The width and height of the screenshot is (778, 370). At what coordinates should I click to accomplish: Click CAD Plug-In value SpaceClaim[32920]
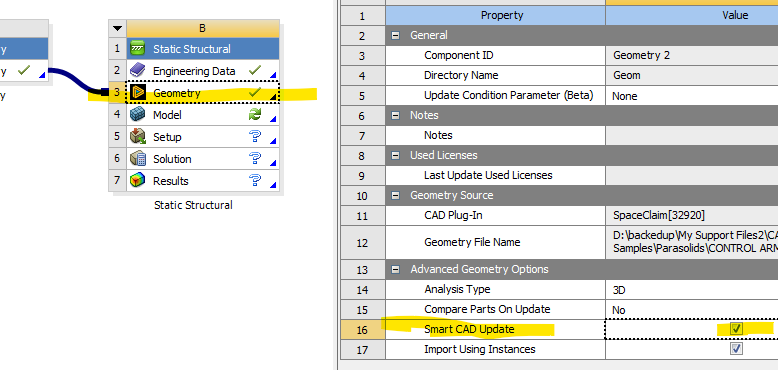pyautogui.click(x=692, y=215)
